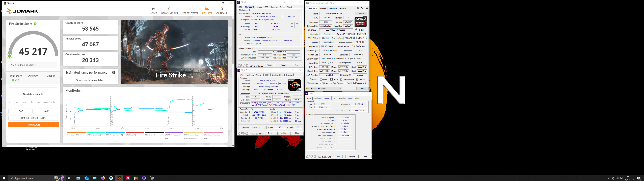
Task: Open the GPU selection dropdown in GPU-Z
Action: pyautogui.click(x=324, y=89)
